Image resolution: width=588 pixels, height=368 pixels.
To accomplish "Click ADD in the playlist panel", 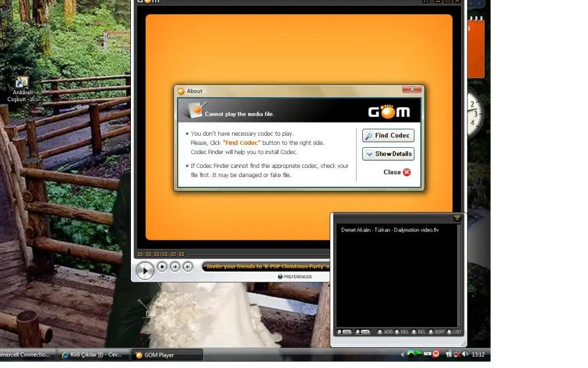I will point(385,332).
